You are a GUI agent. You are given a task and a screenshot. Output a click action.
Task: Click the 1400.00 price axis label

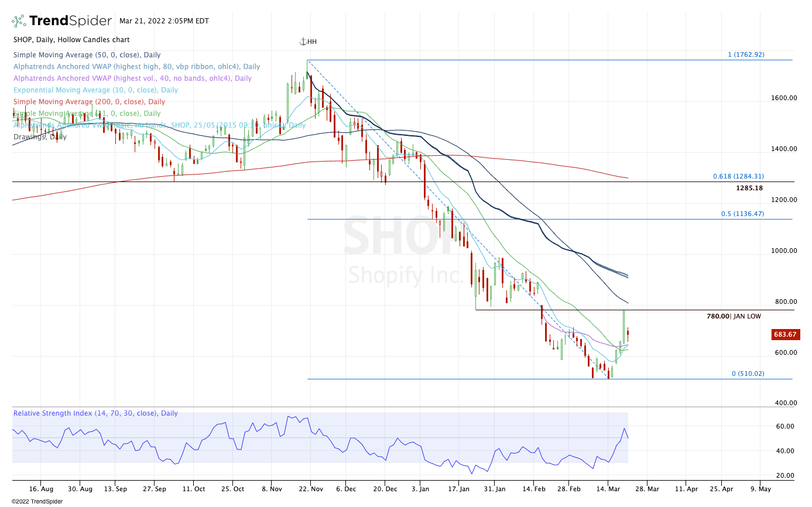pos(784,149)
